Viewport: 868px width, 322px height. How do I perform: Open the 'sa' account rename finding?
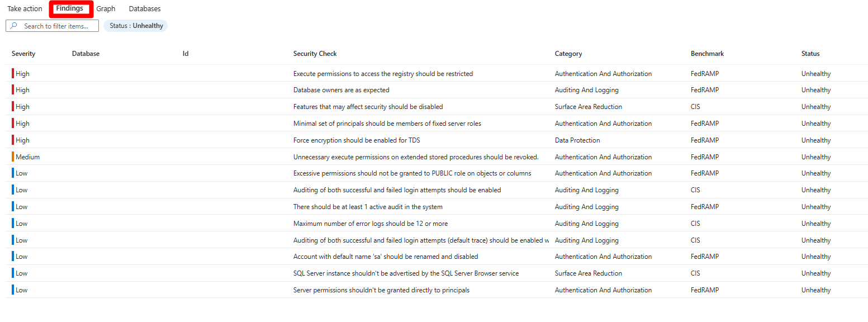point(386,257)
